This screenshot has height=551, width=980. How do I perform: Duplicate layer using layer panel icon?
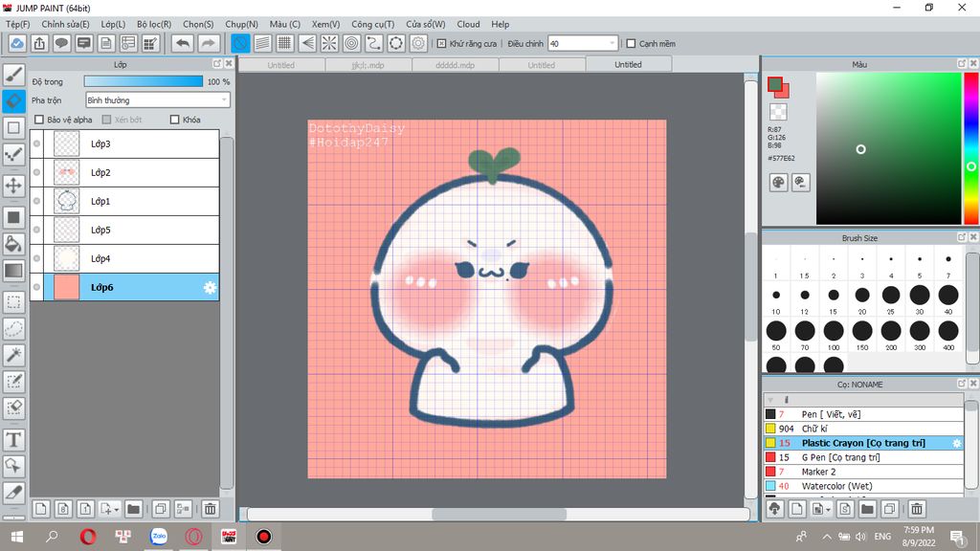161,509
